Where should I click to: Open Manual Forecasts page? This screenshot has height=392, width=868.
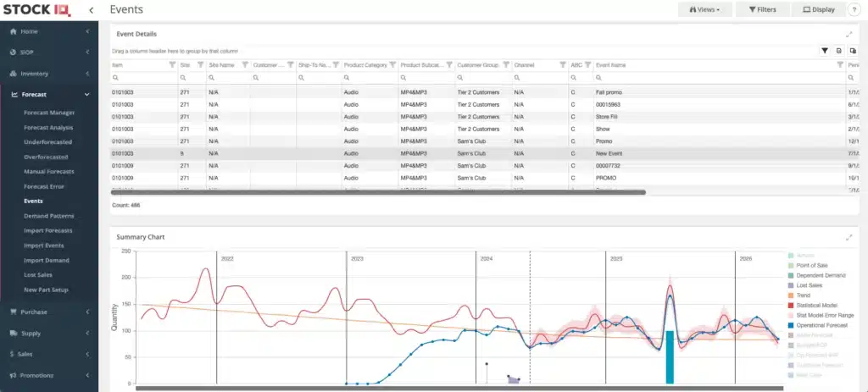pyautogui.click(x=48, y=172)
